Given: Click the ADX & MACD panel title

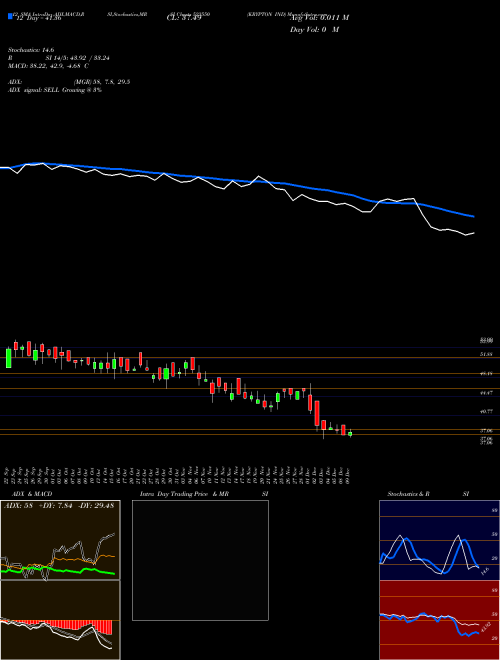Looking at the screenshot, I should [32, 494].
